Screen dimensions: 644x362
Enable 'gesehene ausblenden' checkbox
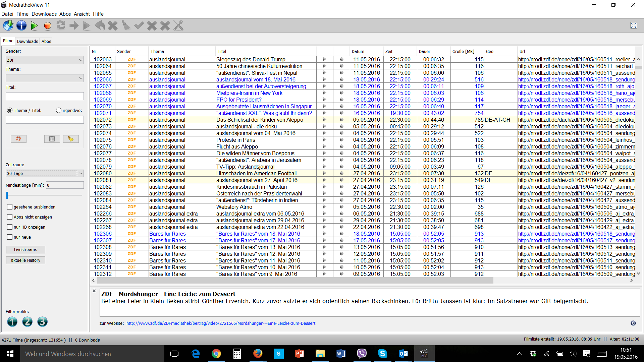tap(10, 207)
